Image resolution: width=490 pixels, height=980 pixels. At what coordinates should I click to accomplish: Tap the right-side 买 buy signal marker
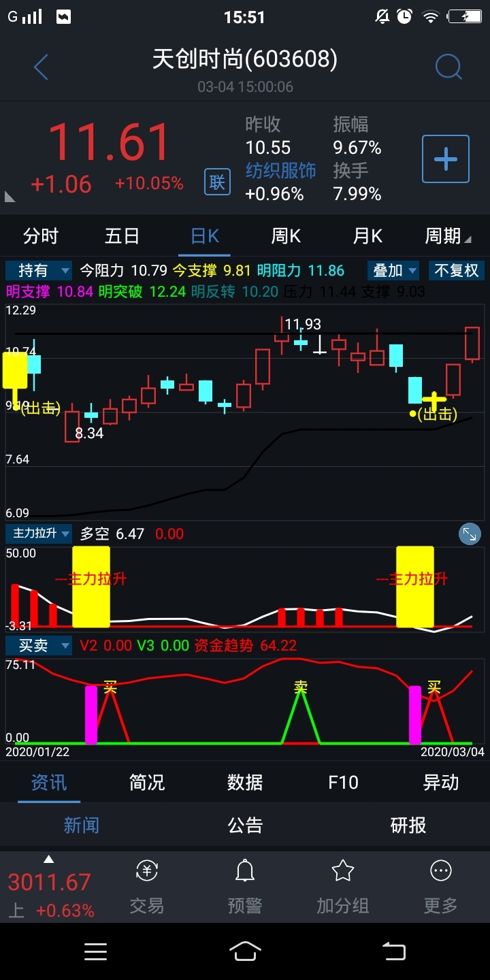[x=434, y=687]
